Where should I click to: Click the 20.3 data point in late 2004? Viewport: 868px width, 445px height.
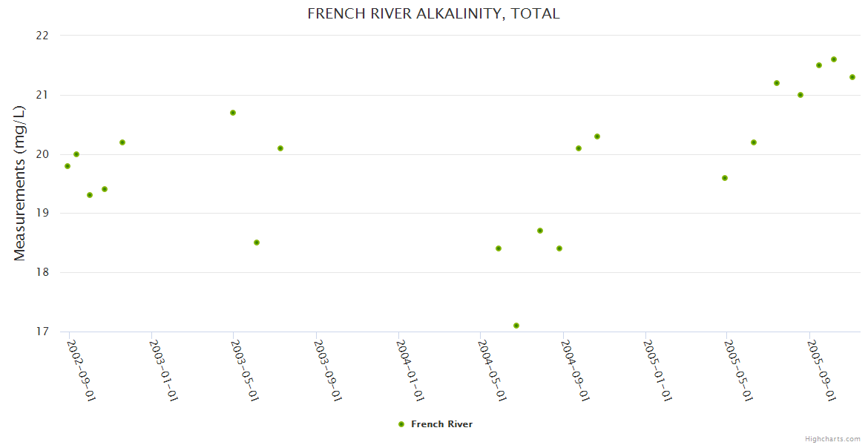click(x=597, y=136)
